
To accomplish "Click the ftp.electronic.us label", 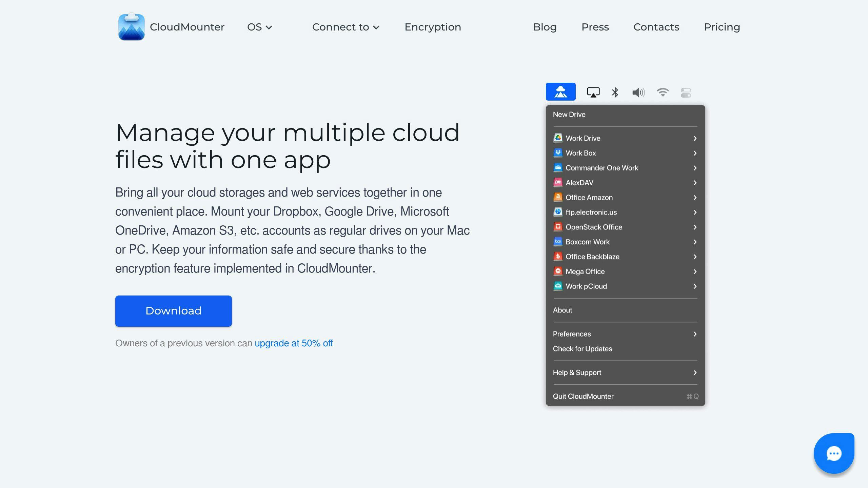I will (591, 212).
